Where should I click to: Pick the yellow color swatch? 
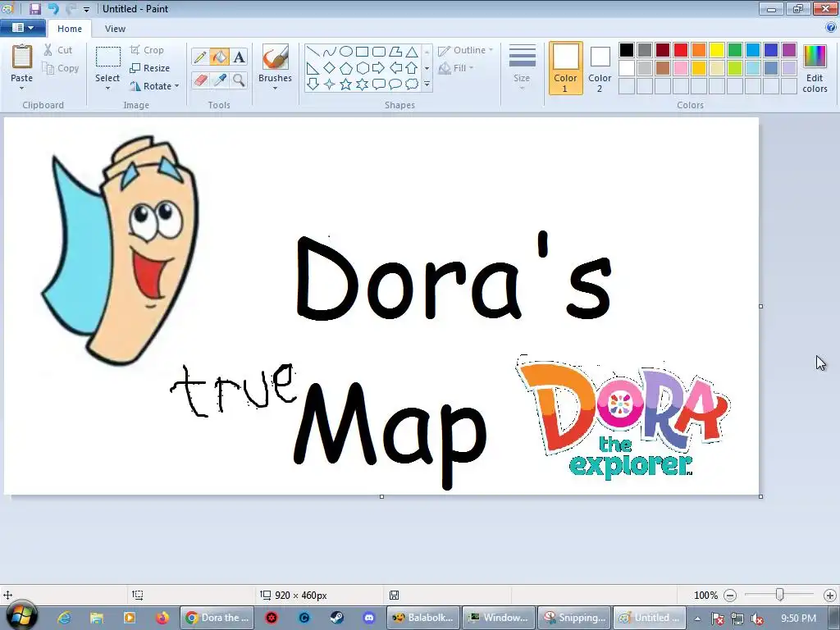(x=717, y=50)
